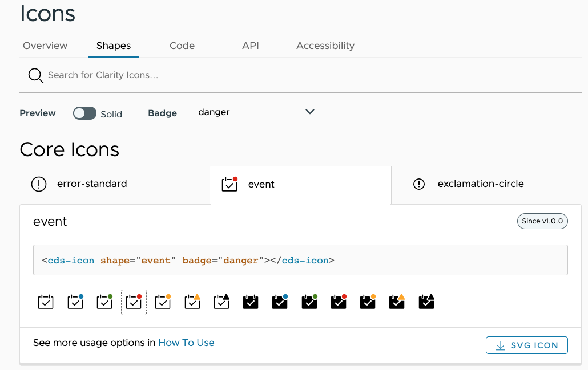588x370 pixels.
Task: Switch to the Accessibility tab
Action: [x=325, y=46]
